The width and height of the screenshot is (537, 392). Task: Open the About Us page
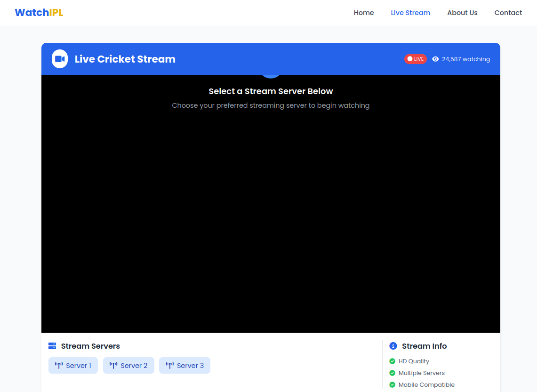click(462, 13)
